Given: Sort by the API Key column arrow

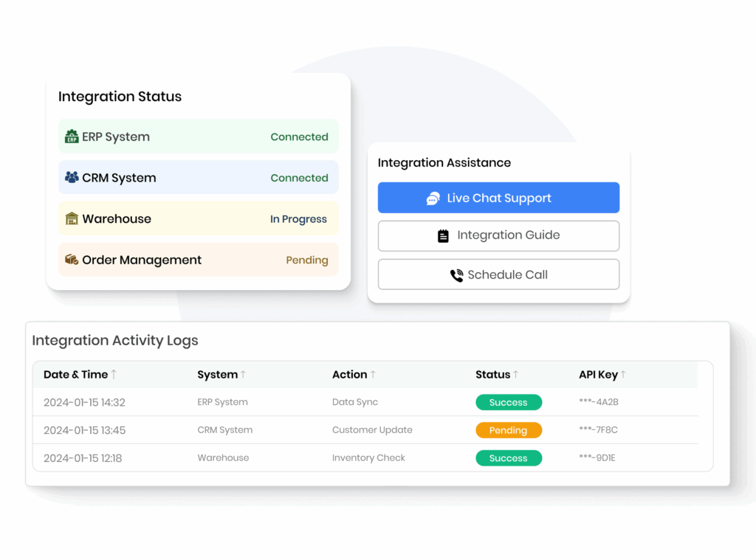Looking at the screenshot, I should click(x=623, y=375).
